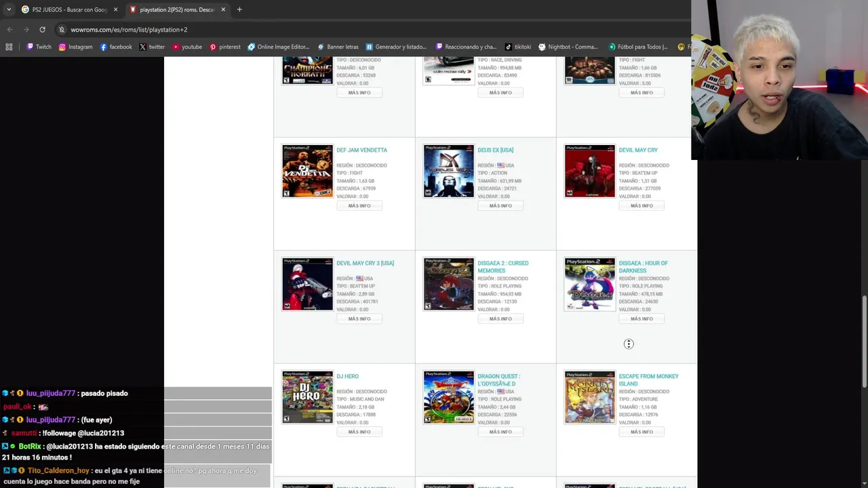Select Deus Ex cover art
Screen dimensions: 868x488
click(449, 171)
